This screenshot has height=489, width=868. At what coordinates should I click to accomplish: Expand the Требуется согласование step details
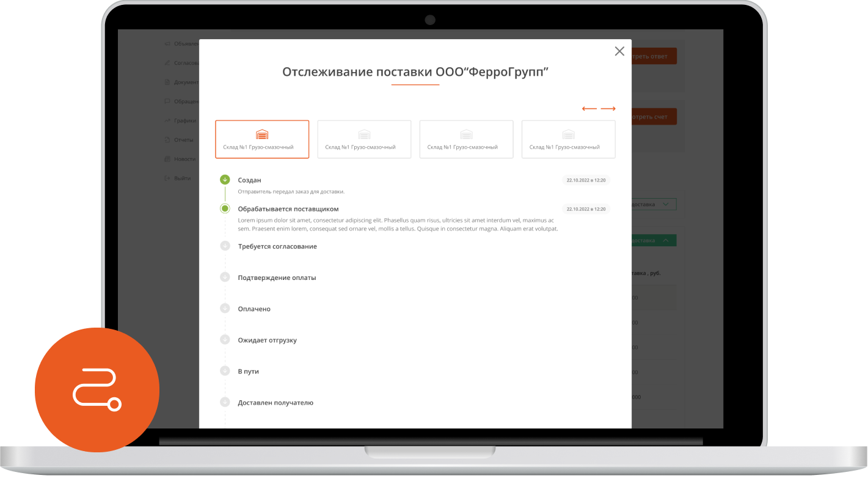pos(225,246)
